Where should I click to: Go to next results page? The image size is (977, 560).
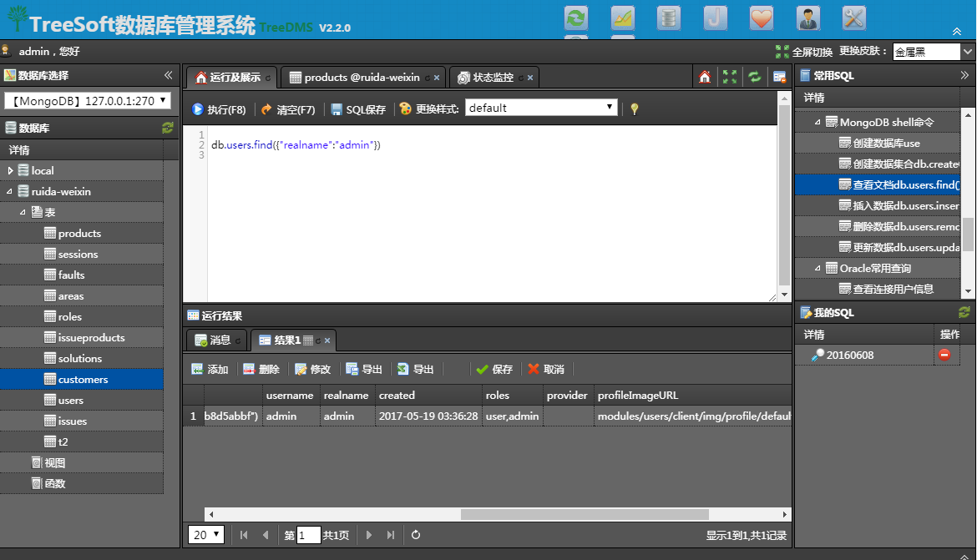tap(369, 534)
